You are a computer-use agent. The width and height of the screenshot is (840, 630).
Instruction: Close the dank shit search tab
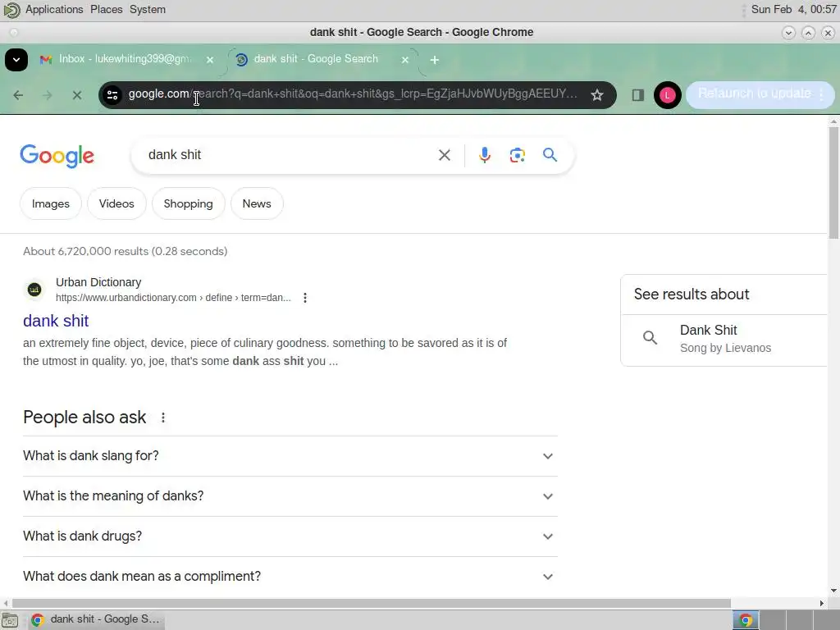point(405,60)
